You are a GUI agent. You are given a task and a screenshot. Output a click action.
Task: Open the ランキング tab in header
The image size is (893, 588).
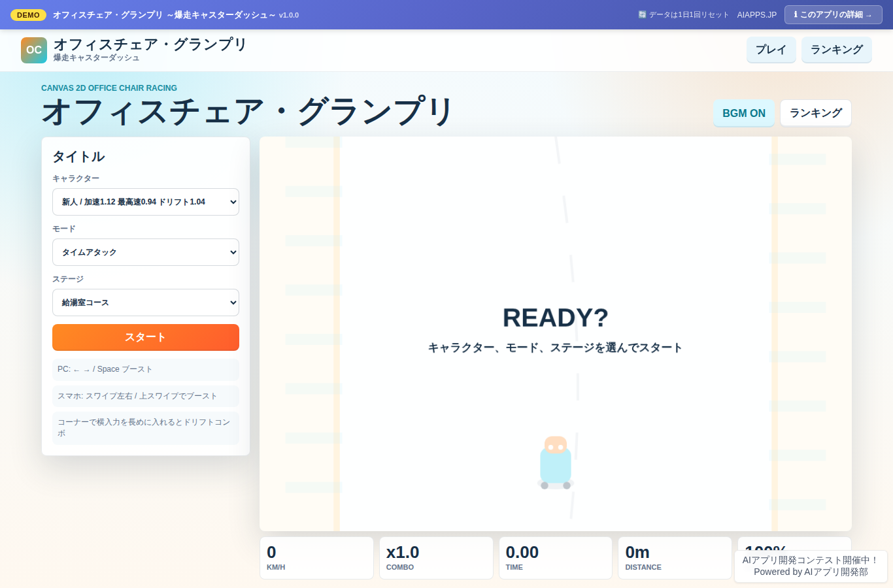(x=837, y=50)
